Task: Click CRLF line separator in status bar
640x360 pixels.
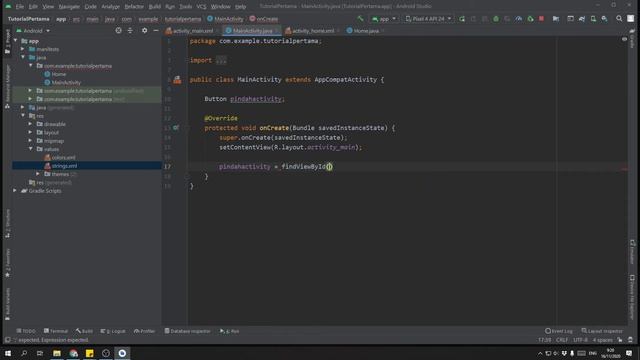Action: [x=562, y=340]
